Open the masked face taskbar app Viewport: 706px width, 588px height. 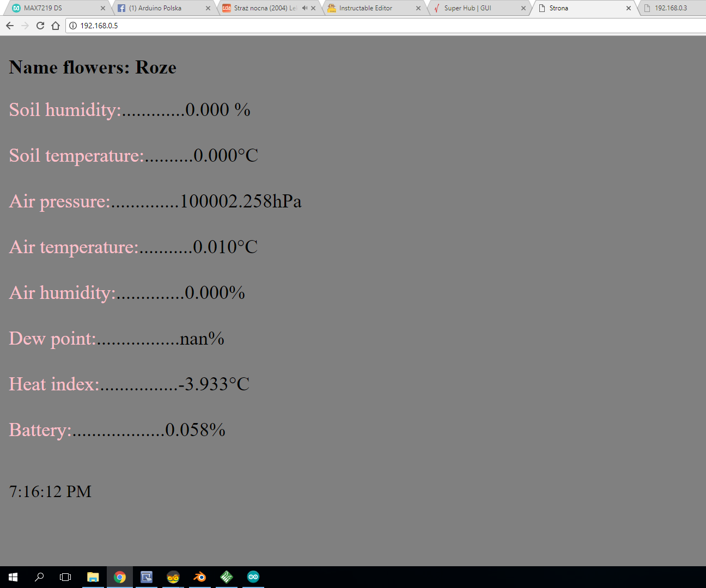(x=173, y=577)
